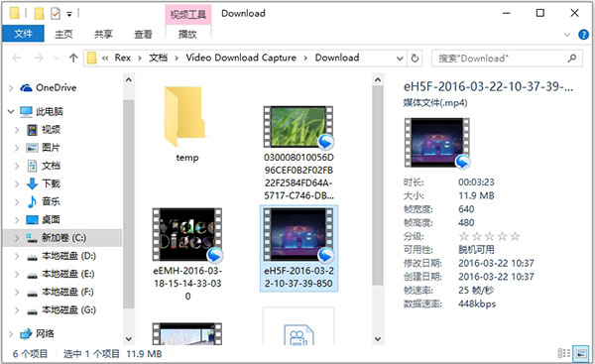Screen dimensions: 595x364
Task: Click the local disk F: icon
Action: pyautogui.click(x=33, y=294)
